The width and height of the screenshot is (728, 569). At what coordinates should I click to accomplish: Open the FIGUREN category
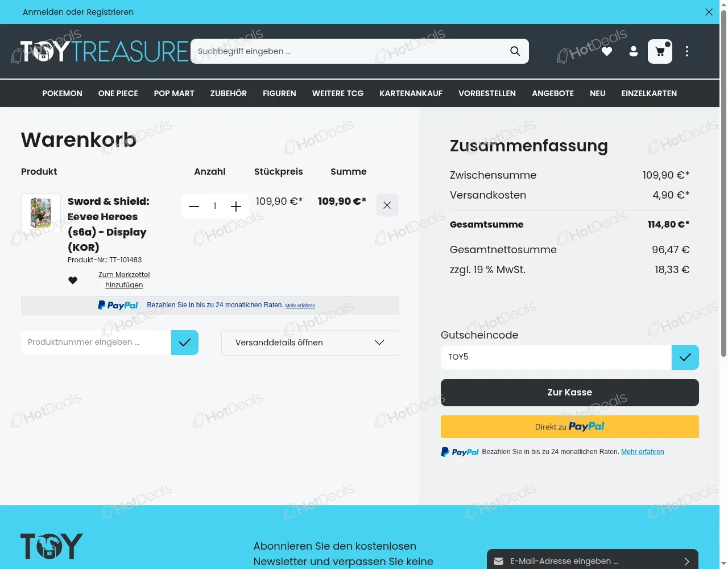coord(279,93)
